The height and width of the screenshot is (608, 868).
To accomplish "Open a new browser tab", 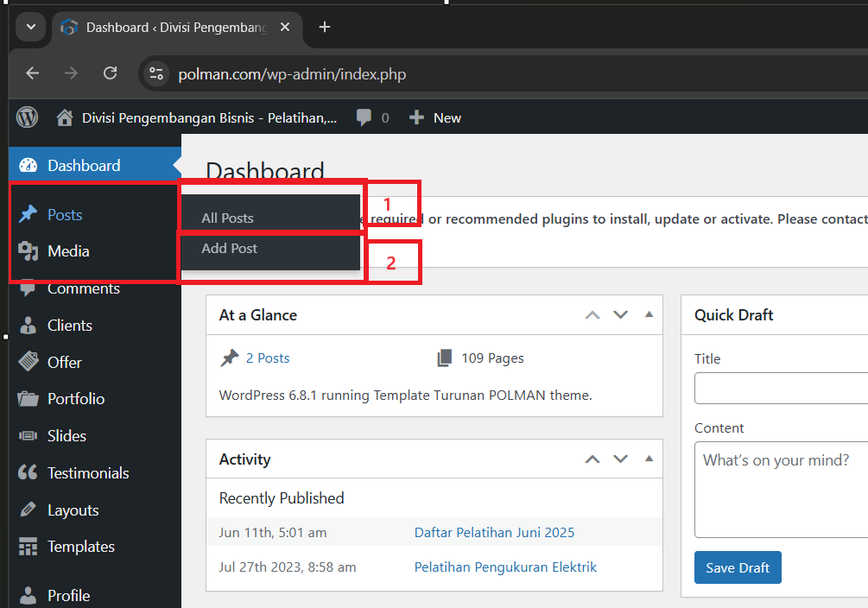I will (x=325, y=27).
